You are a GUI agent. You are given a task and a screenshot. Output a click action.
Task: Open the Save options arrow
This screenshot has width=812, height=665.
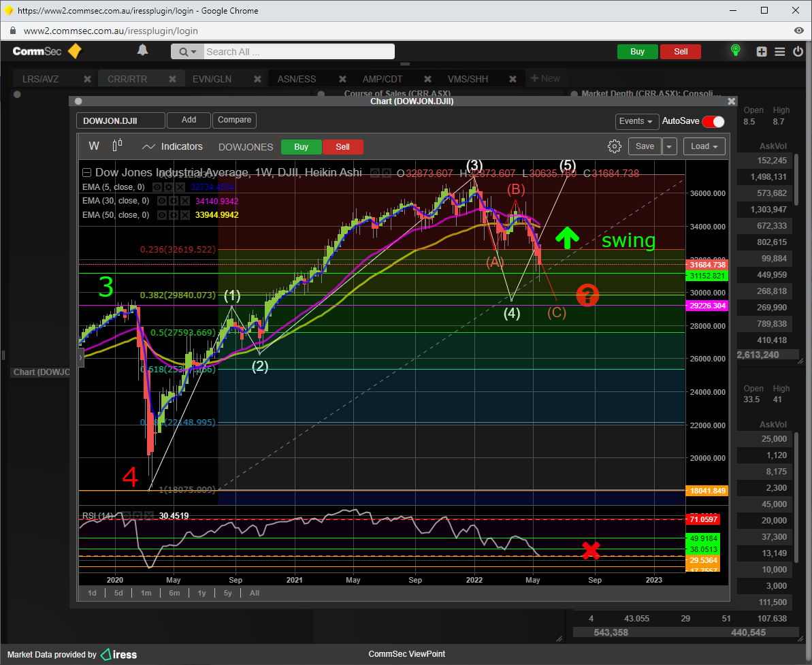(x=669, y=146)
